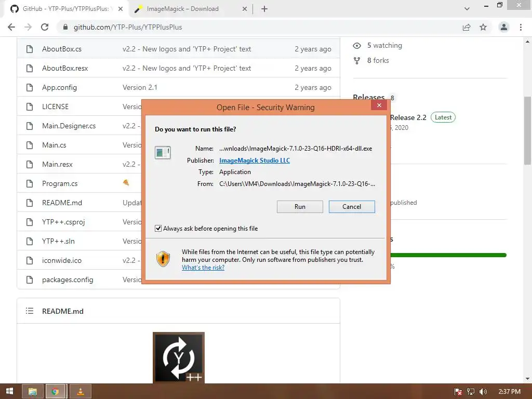
Task: Click the Chrome icon in the taskbar
Action: (x=55, y=392)
